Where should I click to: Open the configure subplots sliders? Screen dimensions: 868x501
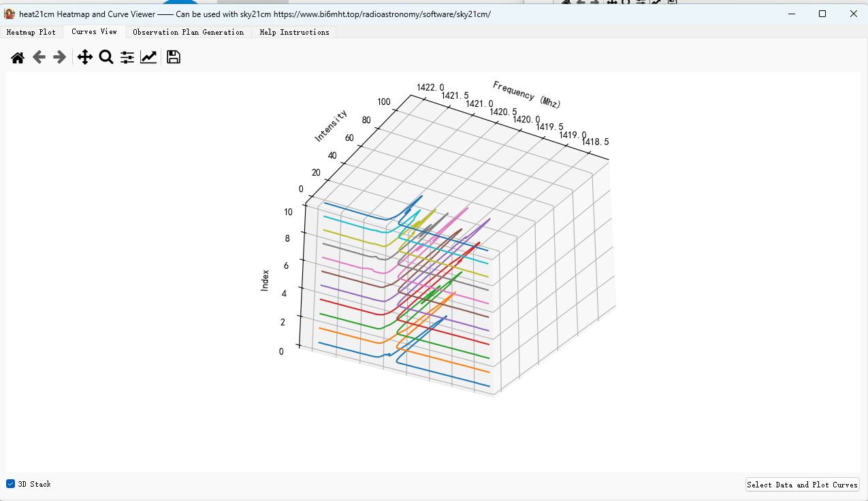pos(127,58)
